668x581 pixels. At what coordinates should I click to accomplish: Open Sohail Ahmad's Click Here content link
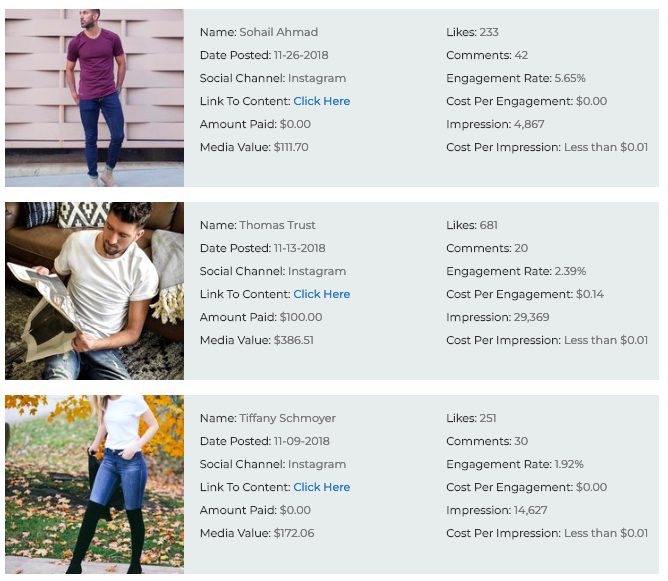coord(322,101)
